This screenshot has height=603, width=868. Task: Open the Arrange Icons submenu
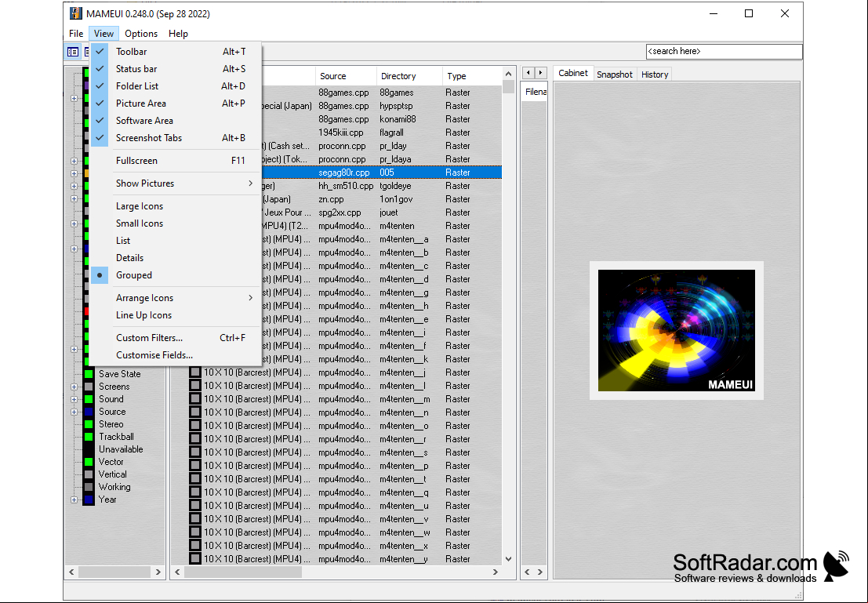coord(176,297)
